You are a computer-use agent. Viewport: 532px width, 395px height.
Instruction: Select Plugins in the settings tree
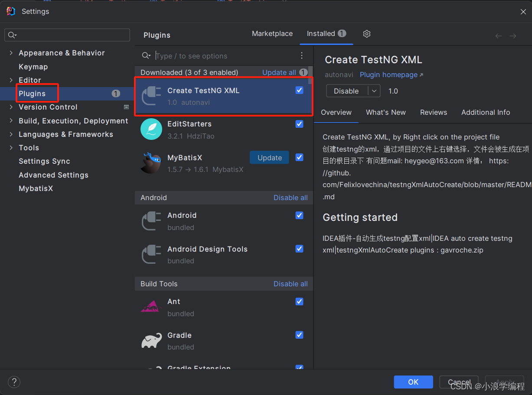click(x=32, y=94)
